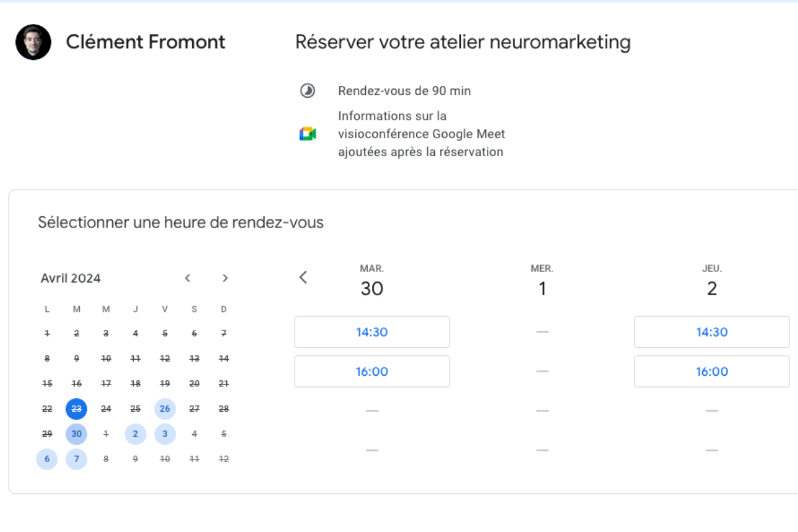The width and height of the screenshot is (798, 532).
Task: Click the Google Meet icon
Action: 307,134
